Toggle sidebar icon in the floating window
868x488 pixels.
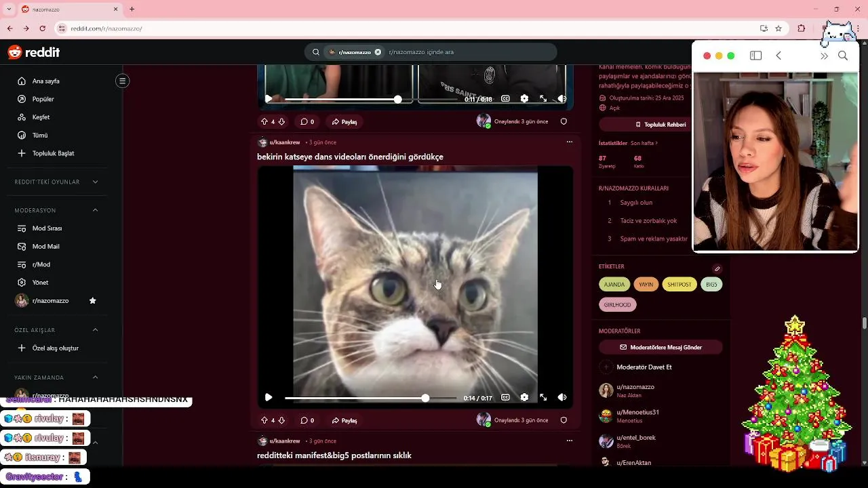pyautogui.click(x=755, y=56)
